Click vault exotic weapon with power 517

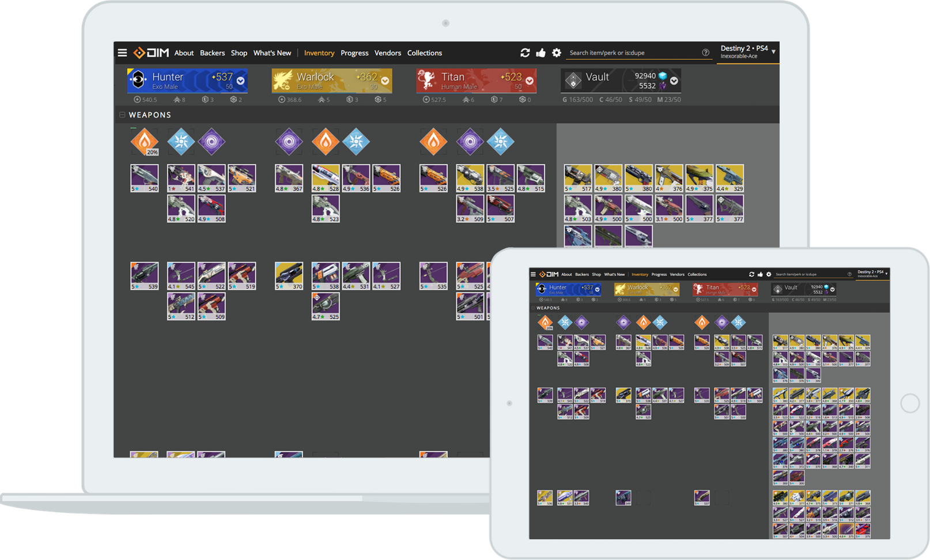coord(578,179)
